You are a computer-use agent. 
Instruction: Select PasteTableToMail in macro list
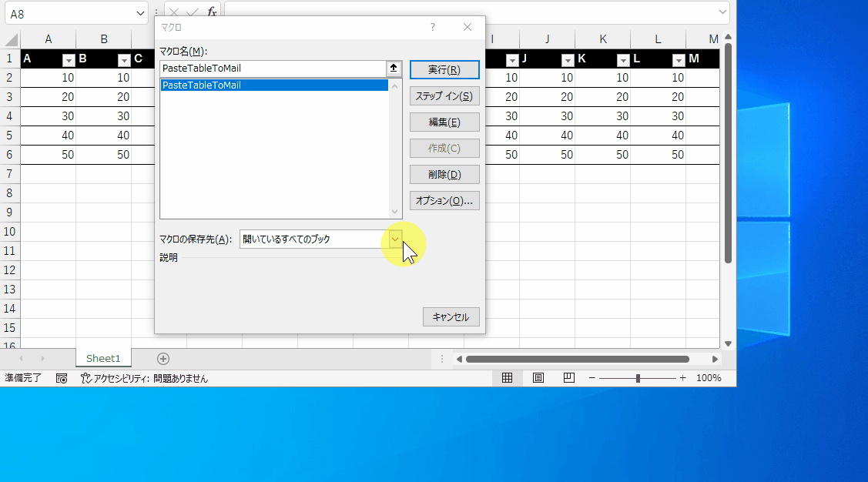tap(274, 85)
